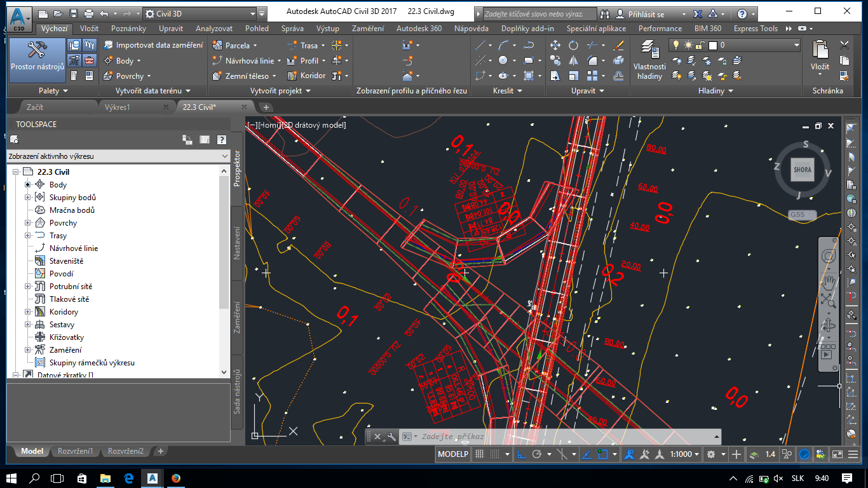Switch to the Výkres1 document tab
The width and height of the screenshot is (868, 488).
click(117, 107)
